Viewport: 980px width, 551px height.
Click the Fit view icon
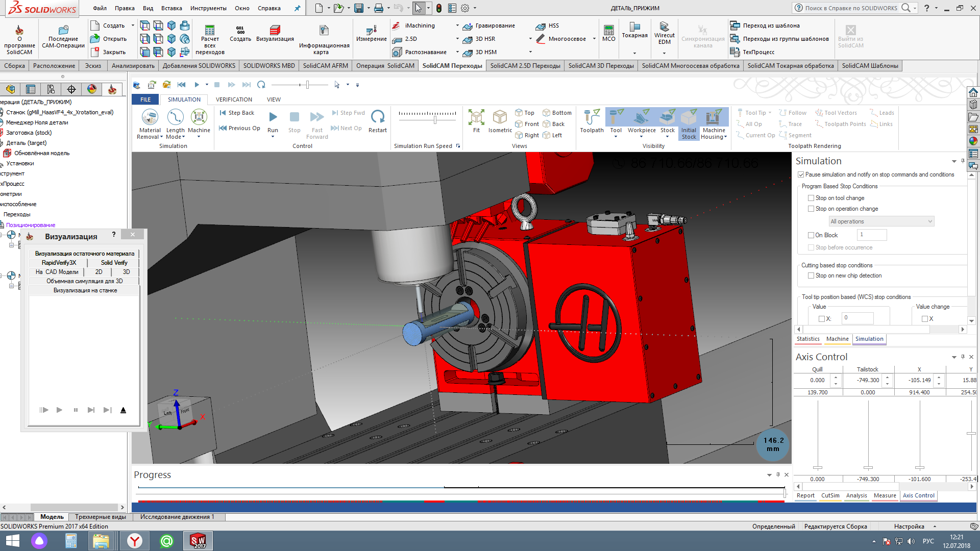click(476, 118)
